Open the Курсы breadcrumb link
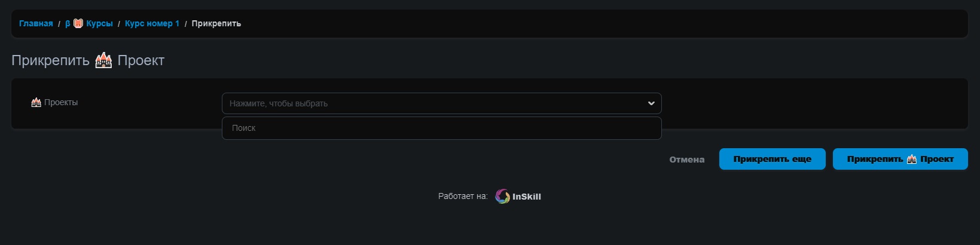Screen dimensions: 980x245 pos(99,23)
